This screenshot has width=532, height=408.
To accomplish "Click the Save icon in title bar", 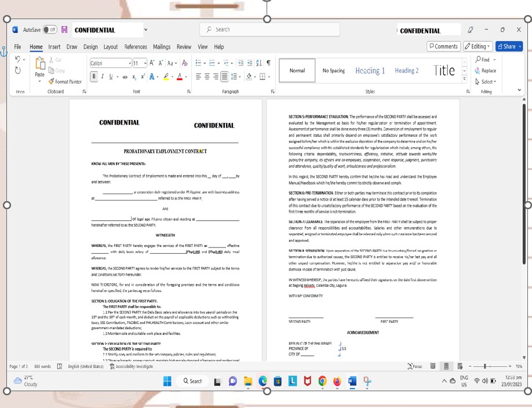I will [64, 30].
